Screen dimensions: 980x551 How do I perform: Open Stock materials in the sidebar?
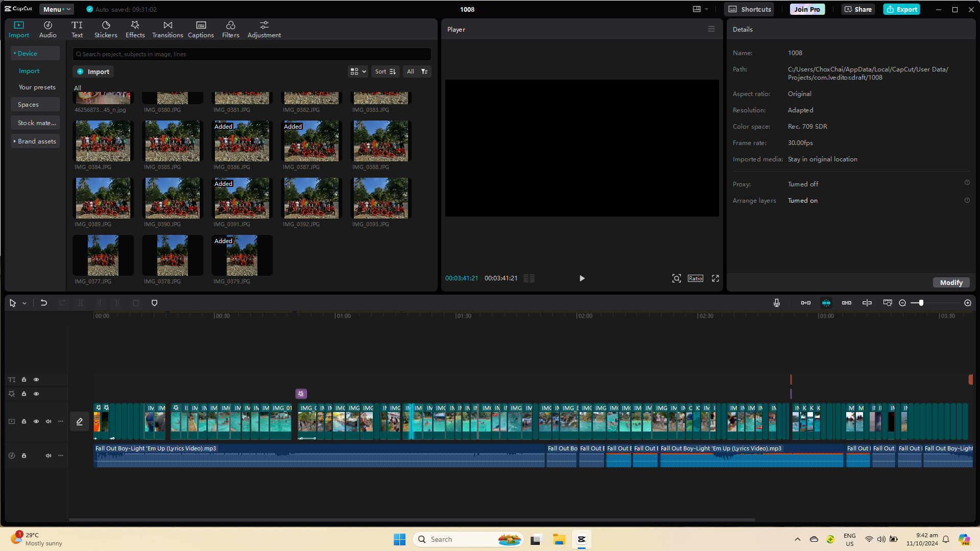[35, 123]
